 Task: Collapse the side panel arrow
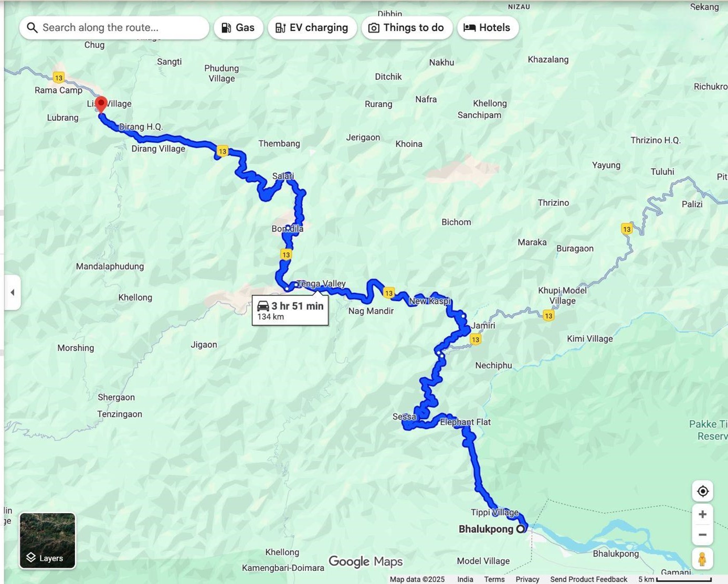(x=13, y=292)
